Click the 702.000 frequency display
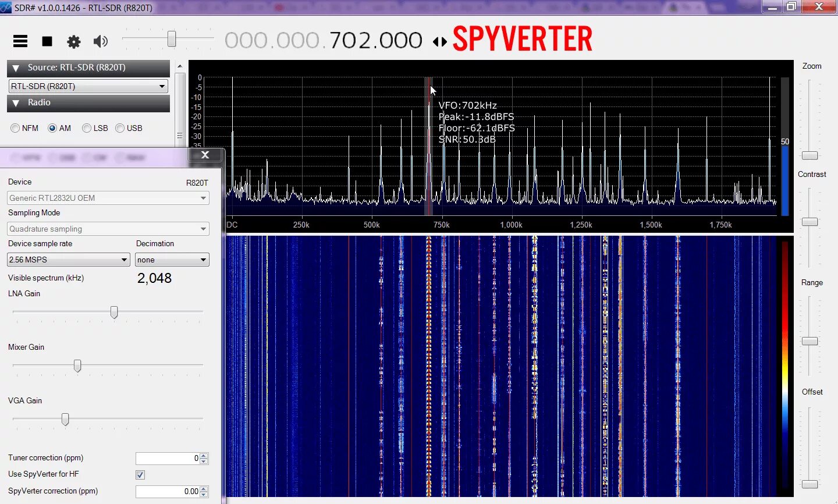This screenshot has width=838, height=504. (x=376, y=41)
